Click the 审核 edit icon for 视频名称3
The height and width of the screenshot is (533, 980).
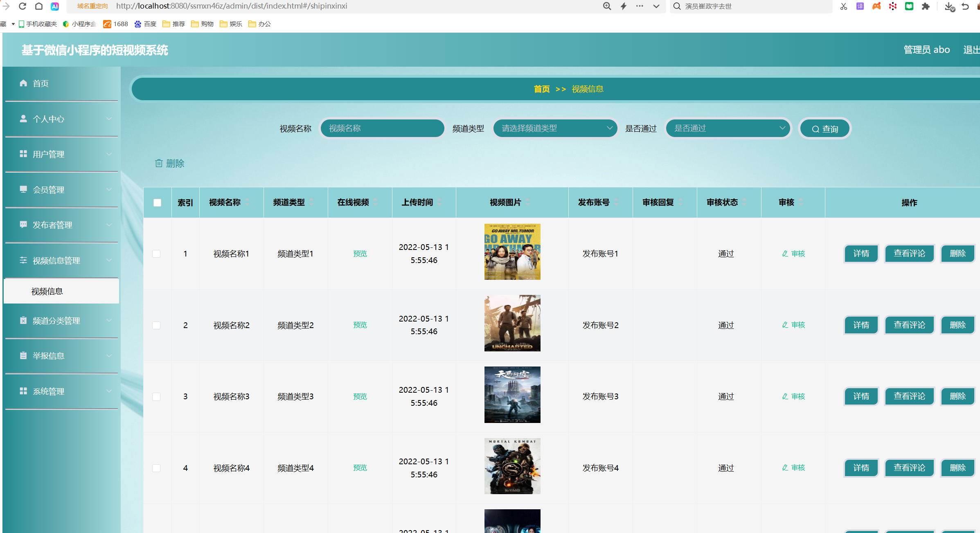click(785, 396)
